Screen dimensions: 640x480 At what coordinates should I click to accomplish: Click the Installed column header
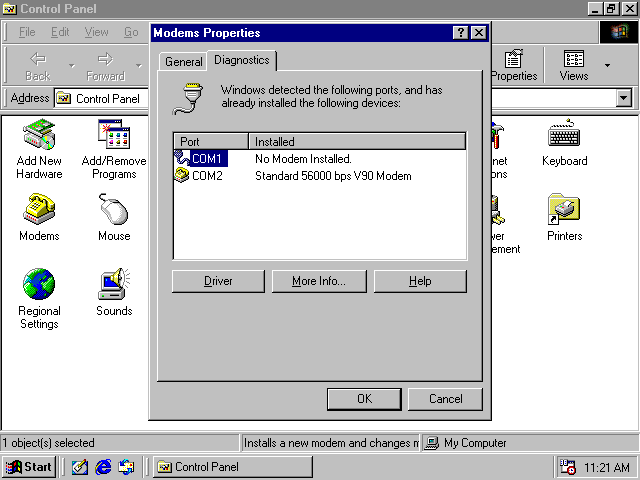(x=357, y=142)
